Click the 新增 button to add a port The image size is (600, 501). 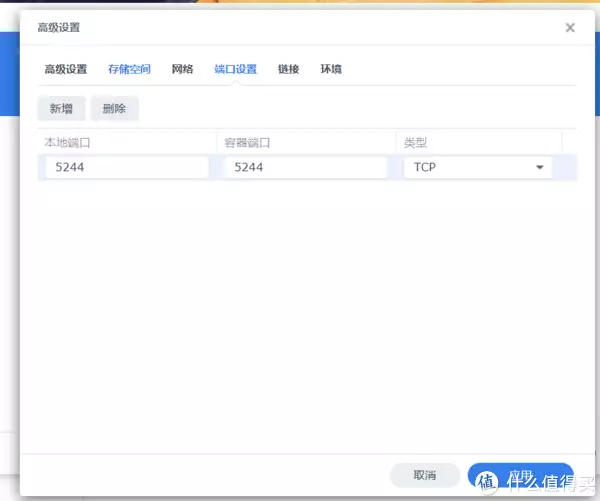61,109
